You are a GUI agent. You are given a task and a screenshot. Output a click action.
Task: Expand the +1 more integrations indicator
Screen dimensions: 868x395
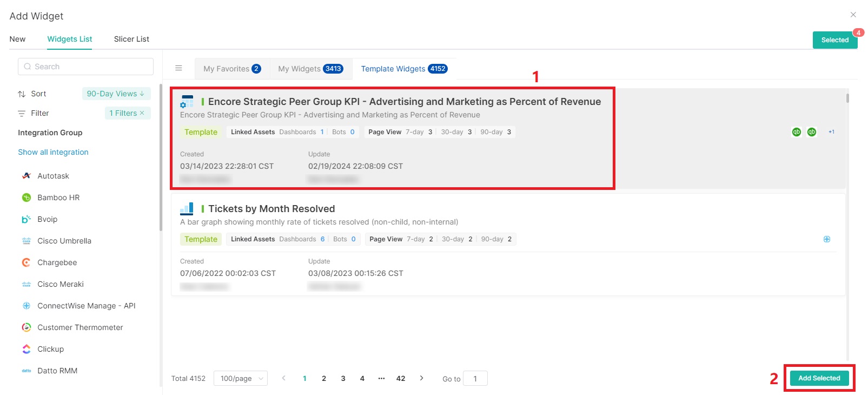(831, 132)
